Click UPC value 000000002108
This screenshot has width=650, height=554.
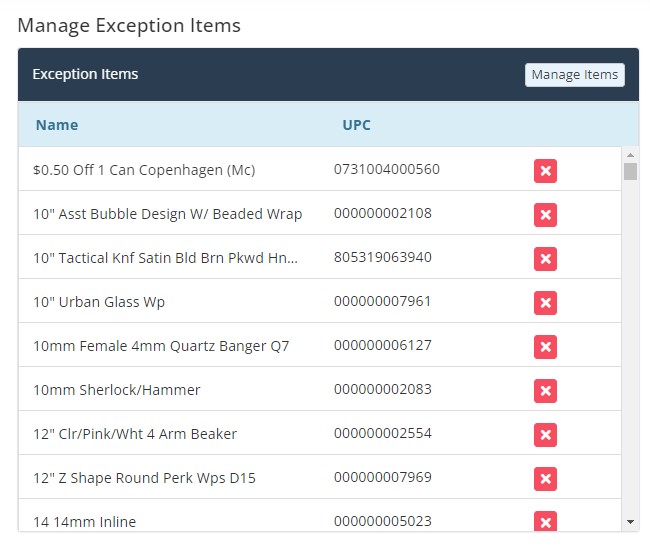coord(383,213)
